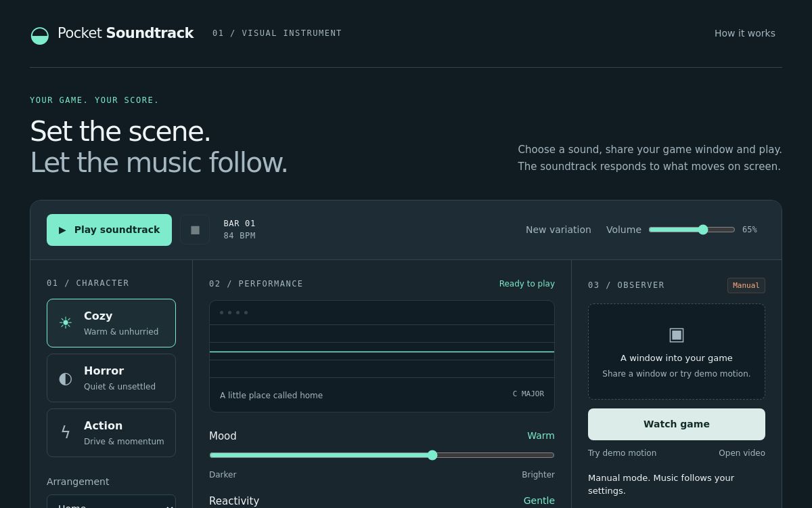The image size is (812, 508).
Task: Click the 84 BPM readout
Action: 240,236
